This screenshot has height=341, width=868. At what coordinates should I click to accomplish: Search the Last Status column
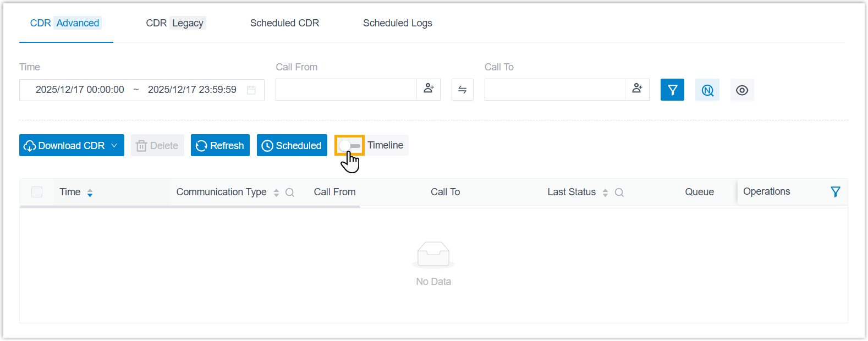(x=619, y=193)
